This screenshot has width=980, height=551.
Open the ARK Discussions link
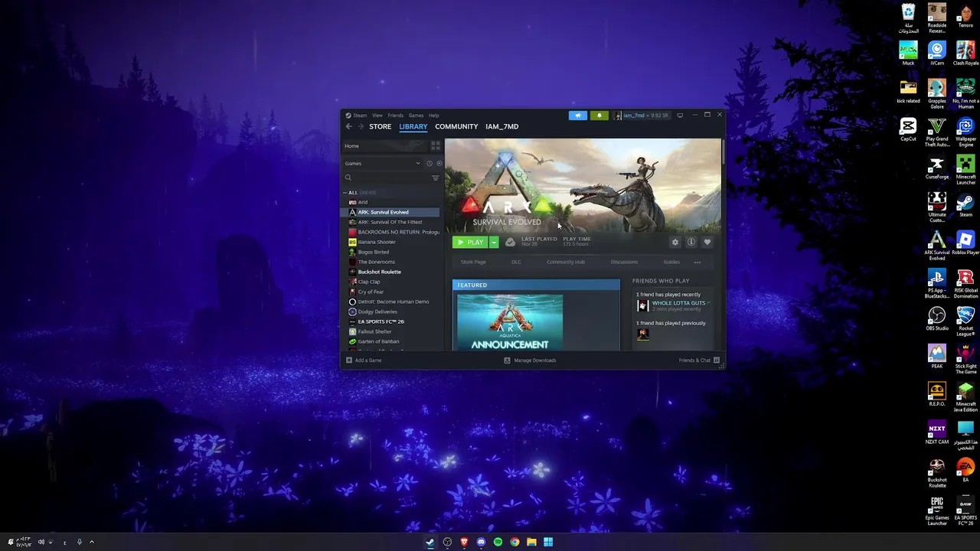pyautogui.click(x=624, y=262)
